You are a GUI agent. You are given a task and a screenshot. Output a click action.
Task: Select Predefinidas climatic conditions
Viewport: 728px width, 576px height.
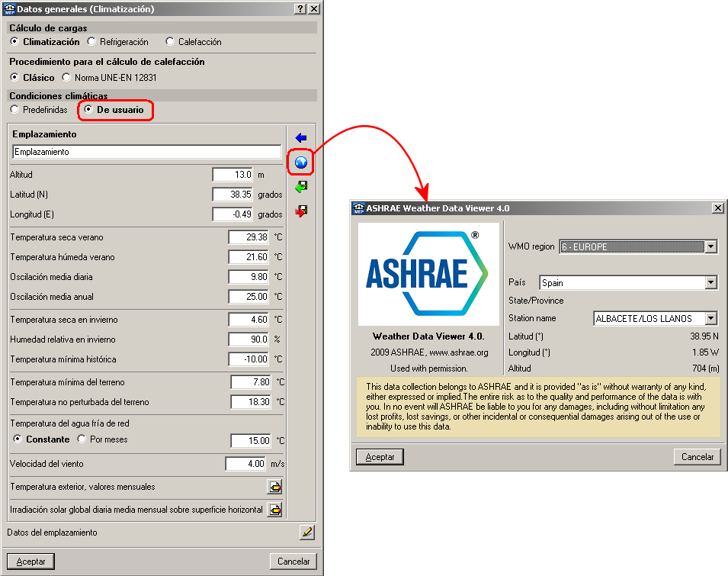point(39,110)
